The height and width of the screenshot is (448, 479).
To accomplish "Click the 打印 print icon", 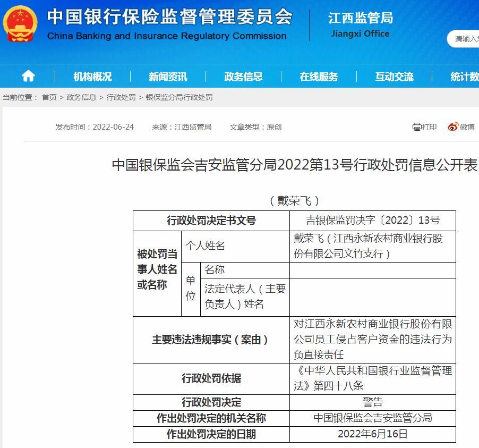I will (x=424, y=126).
